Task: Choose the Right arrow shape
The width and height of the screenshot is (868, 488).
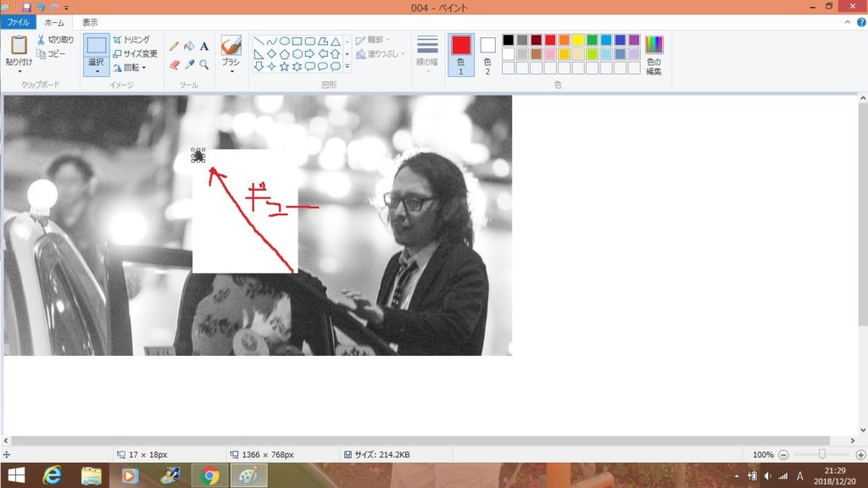Action: 309,54
